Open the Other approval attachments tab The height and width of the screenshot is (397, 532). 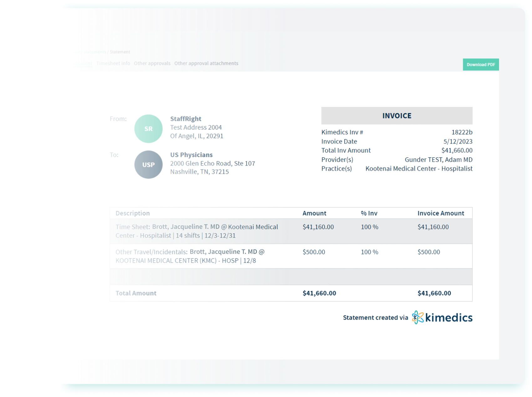206,63
